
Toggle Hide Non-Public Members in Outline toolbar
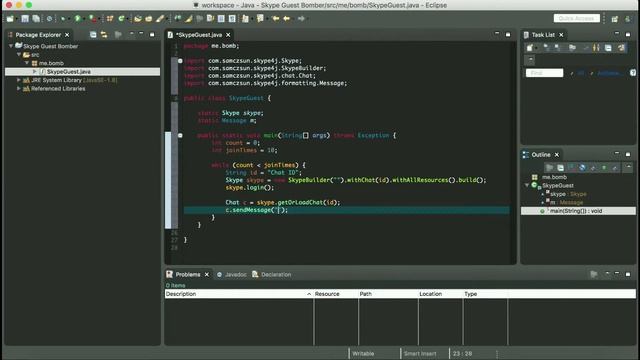tap(604, 168)
